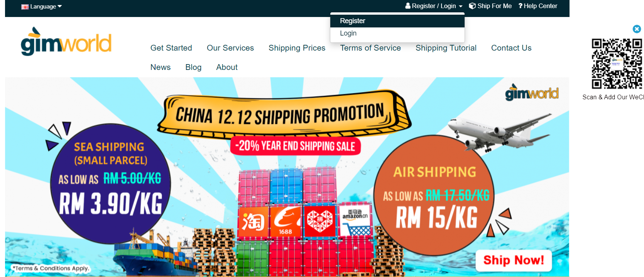
Task: Open the Get Started page
Action: click(171, 48)
